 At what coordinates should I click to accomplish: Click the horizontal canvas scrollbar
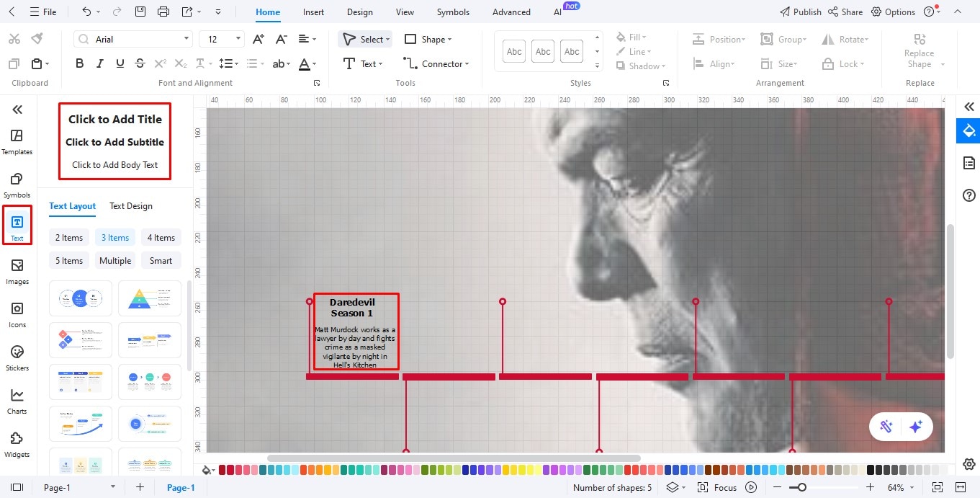(x=454, y=458)
